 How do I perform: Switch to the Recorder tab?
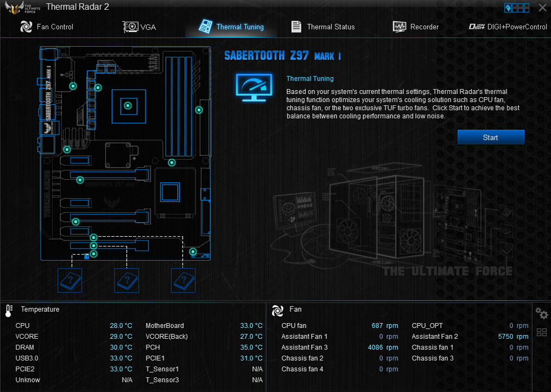[416, 27]
